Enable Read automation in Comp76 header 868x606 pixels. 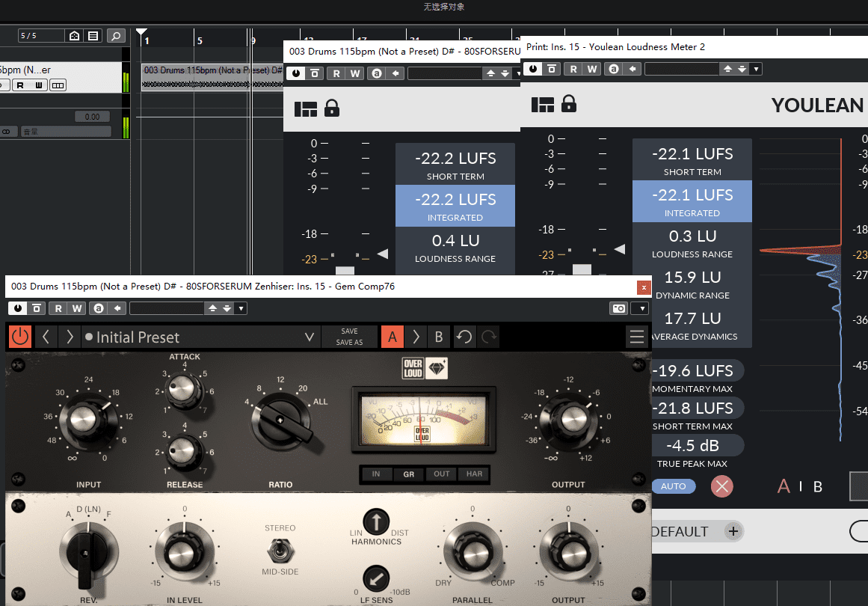tap(58, 308)
